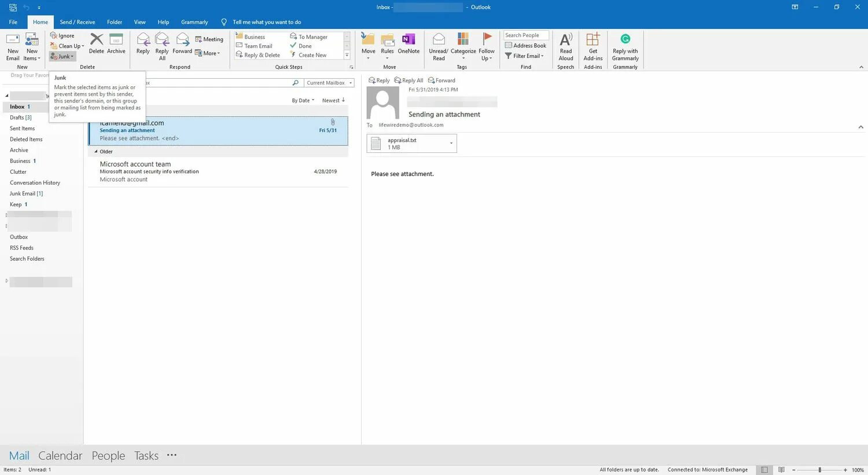Open the Current Mailbox scope dropdown
Image resolution: width=868 pixels, height=475 pixels.
point(329,83)
